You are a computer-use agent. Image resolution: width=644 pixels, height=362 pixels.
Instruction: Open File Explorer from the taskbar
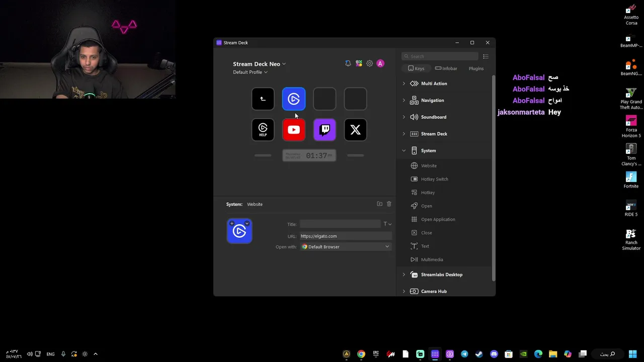click(x=553, y=354)
